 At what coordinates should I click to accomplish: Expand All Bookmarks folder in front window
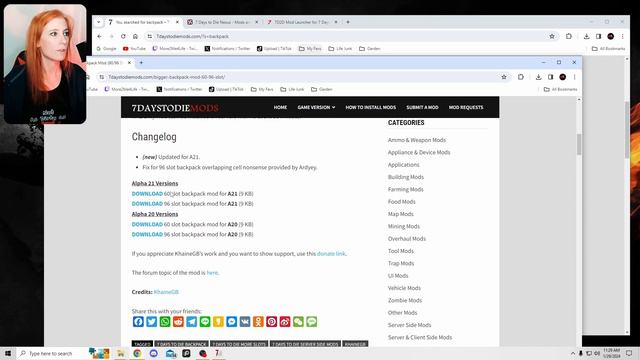tap(560, 89)
